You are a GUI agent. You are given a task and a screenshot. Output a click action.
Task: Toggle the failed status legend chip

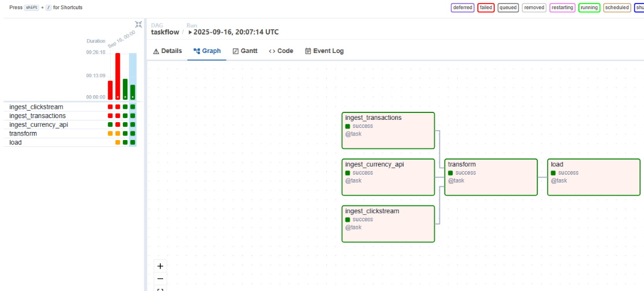(x=486, y=7)
